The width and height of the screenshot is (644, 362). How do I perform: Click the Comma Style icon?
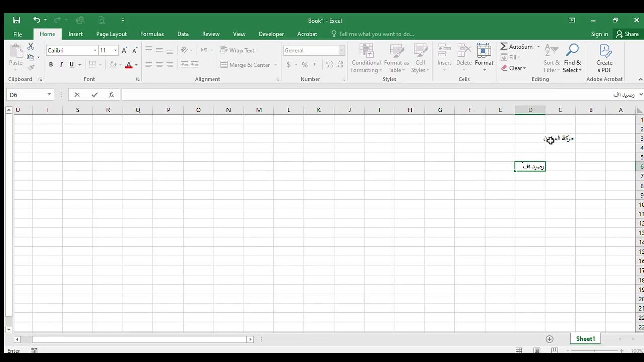[x=315, y=65]
